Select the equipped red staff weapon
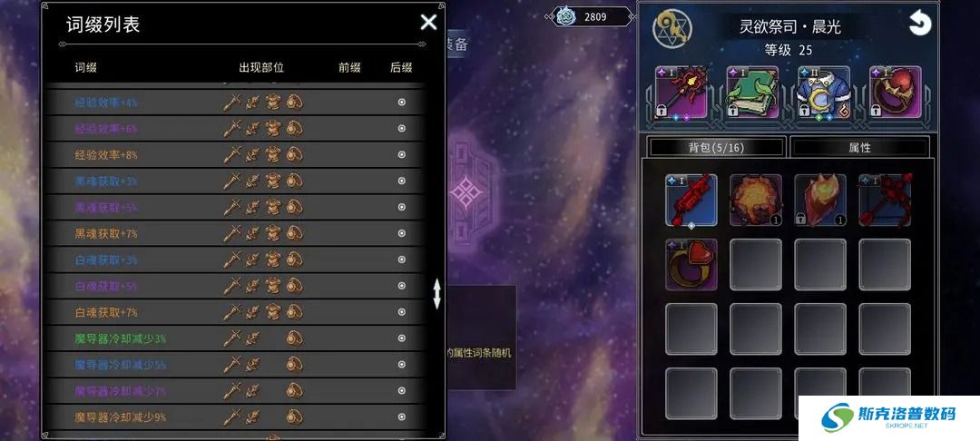The height and width of the screenshot is (441, 980). click(x=681, y=93)
